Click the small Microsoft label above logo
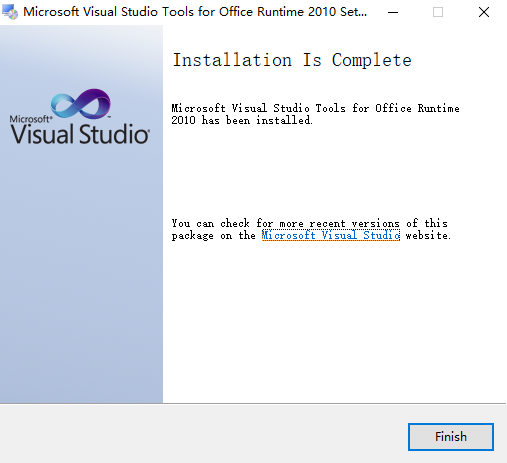 31,119
